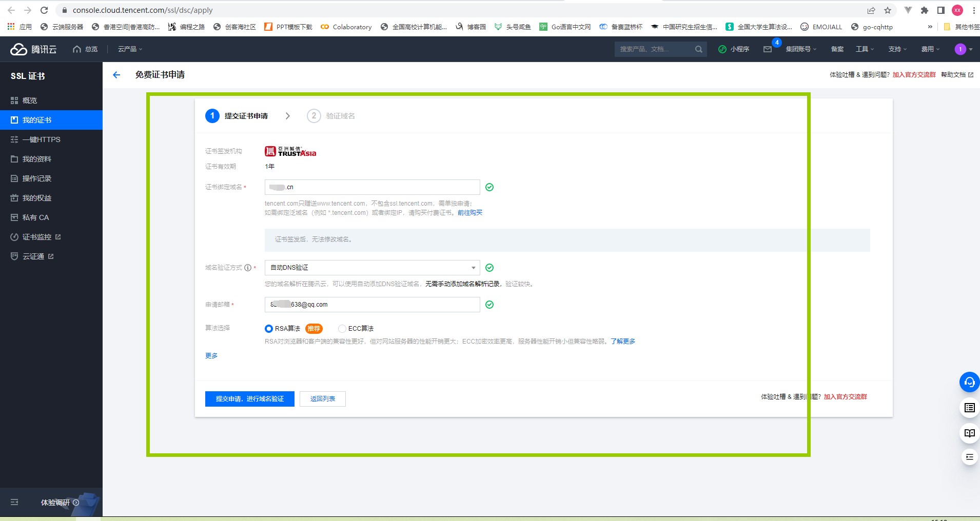980x521 pixels.
Task: Open 帮助文档 link in header
Action: (957, 75)
